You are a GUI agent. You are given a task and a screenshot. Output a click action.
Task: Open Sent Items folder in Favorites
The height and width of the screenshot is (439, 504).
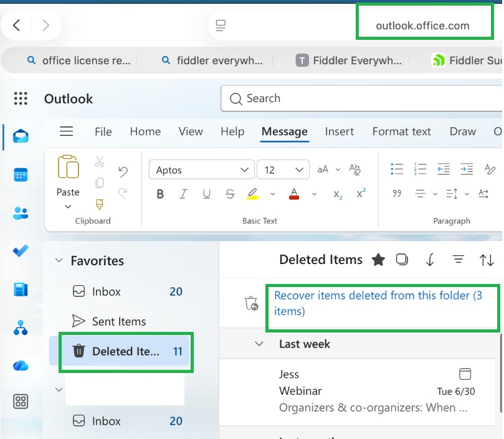tap(119, 321)
